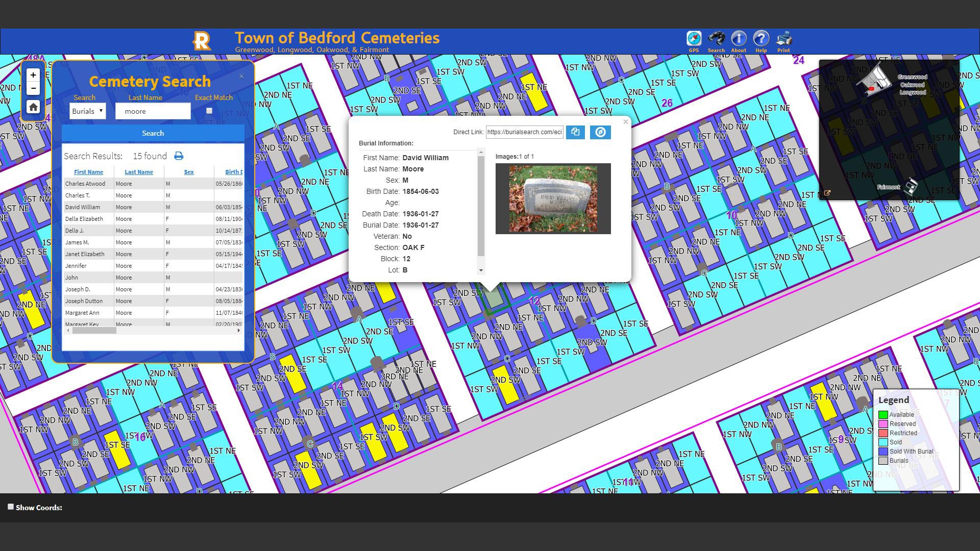Click the Town of Bedford Cemeteries title

pos(337,38)
